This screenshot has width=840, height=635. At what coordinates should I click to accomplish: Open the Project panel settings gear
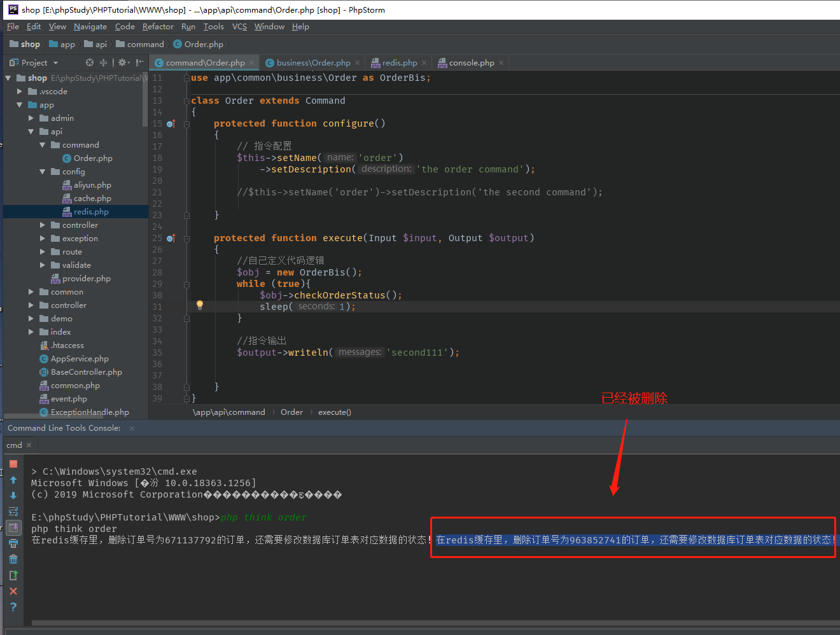[123, 62]
